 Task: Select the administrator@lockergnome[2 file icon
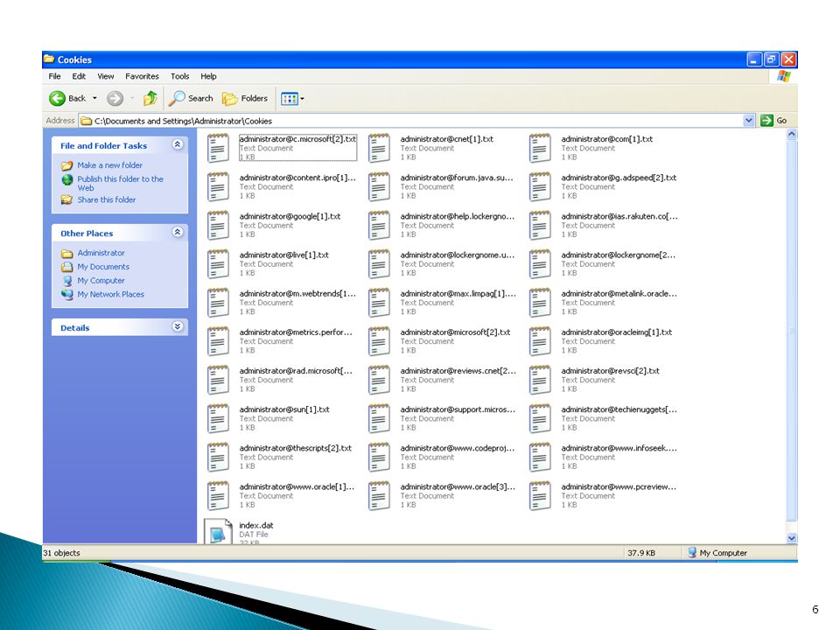pyautogui.click(x=540, y=263)
